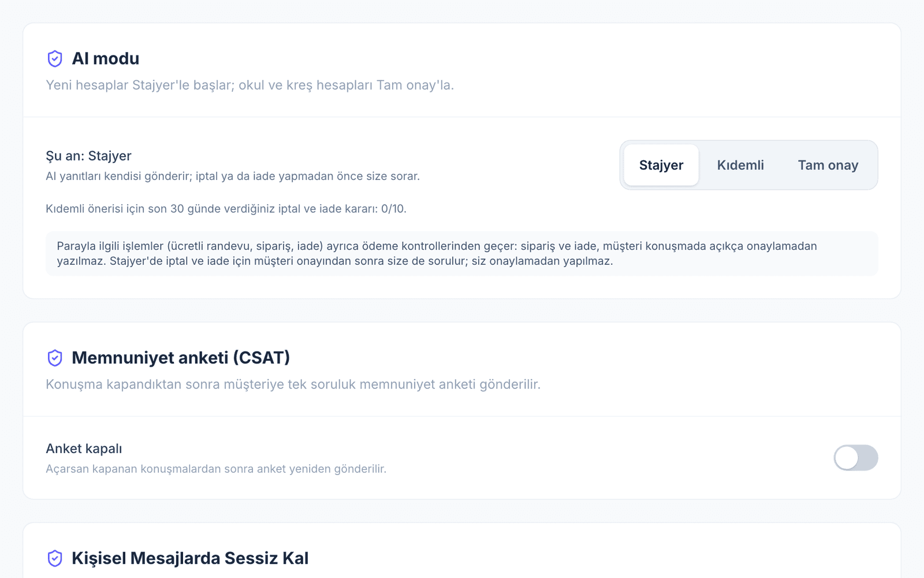Viewport: 924px width, 578px height.
Task: Select the Stajyer mode option
Action: tap(661, 165)
